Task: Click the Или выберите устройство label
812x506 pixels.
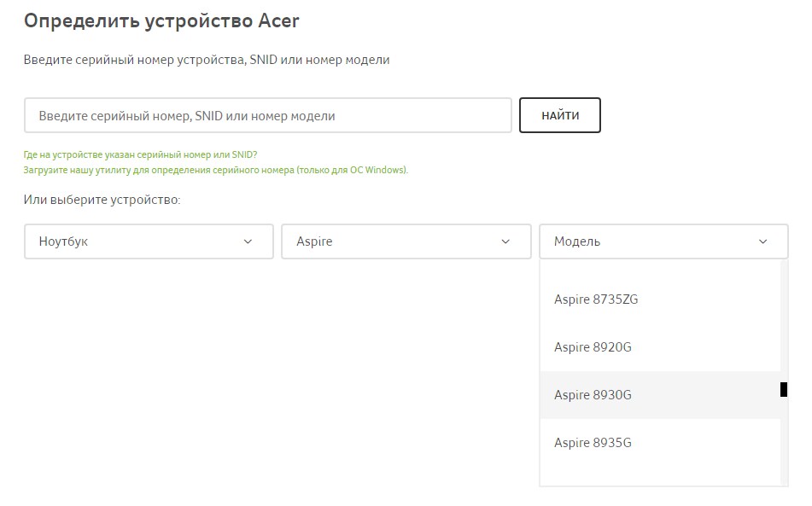Action: (x=102, y=200)
